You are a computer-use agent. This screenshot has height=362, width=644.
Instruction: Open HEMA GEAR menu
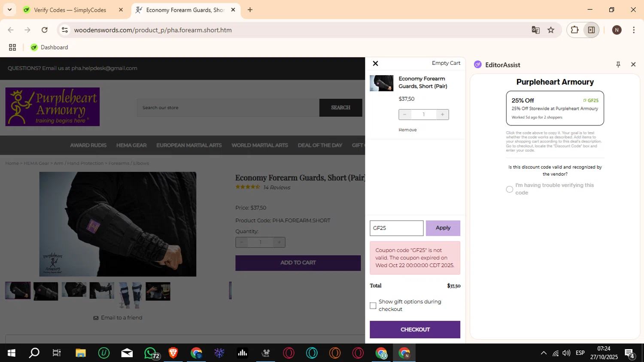point(131,146)
